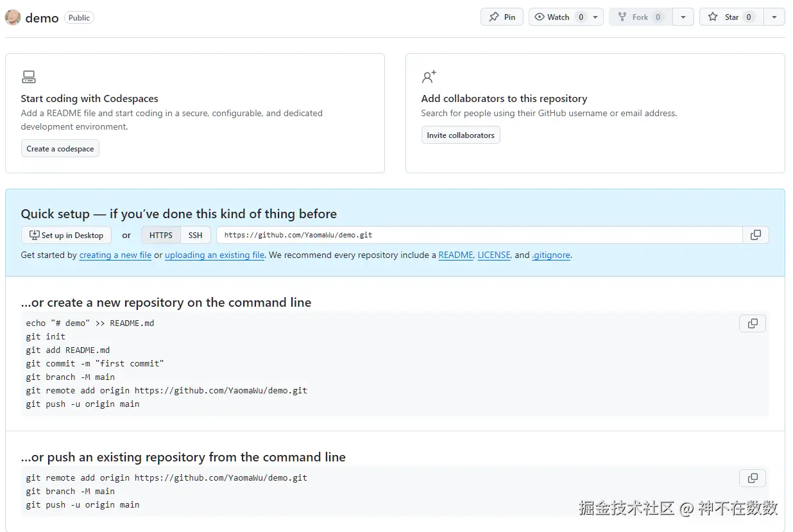Click the Codespaces computer icon
Viewport: 793px width, 532px height.
click(28, 77)
